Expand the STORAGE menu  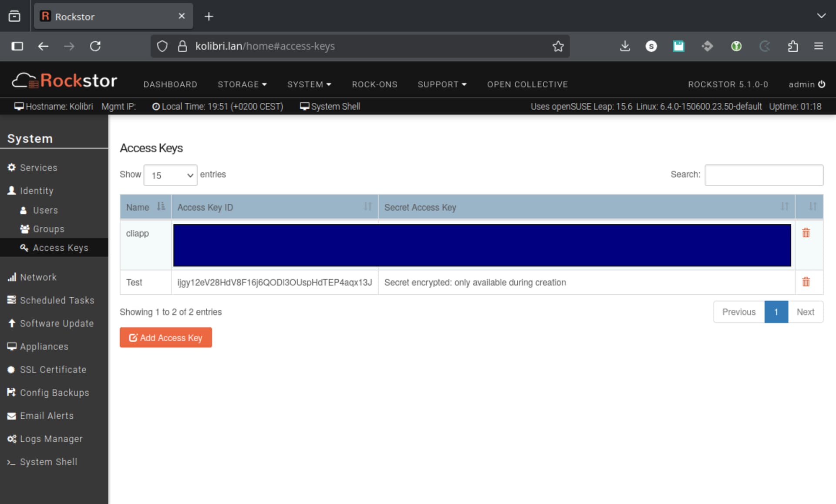[x=242, y=84]
